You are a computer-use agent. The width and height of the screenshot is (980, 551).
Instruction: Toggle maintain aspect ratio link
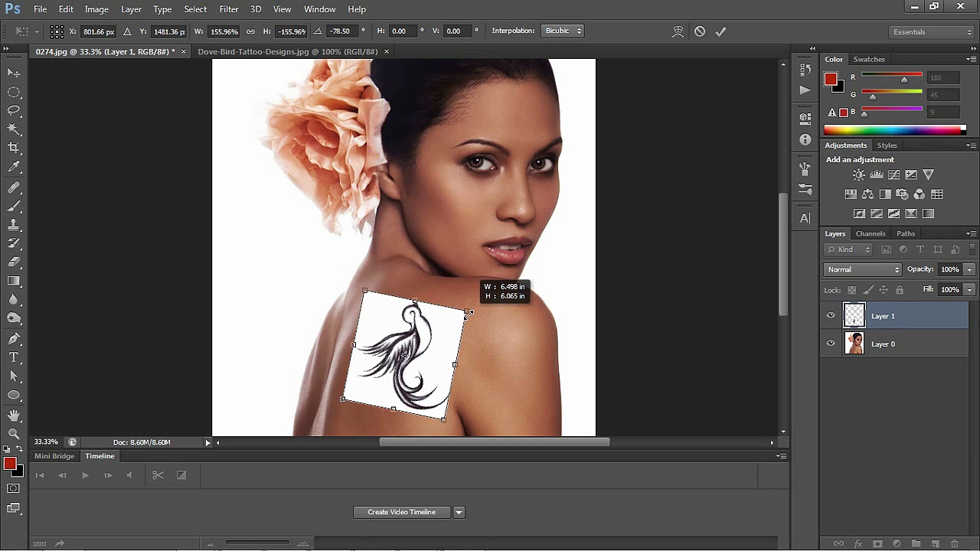pyautogui.click(x=250, y=31)
